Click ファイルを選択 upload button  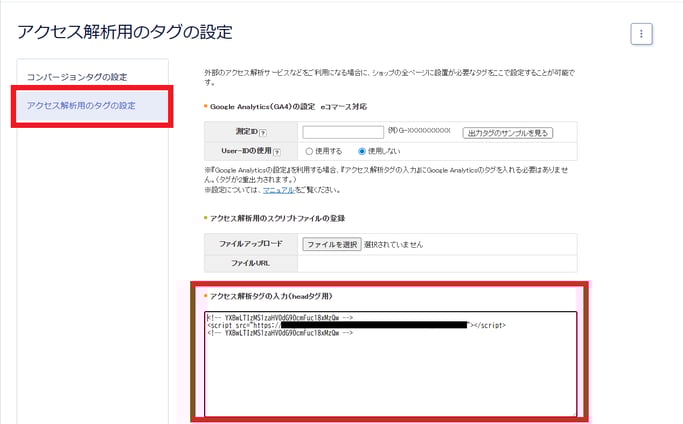(x=332, y=244)
